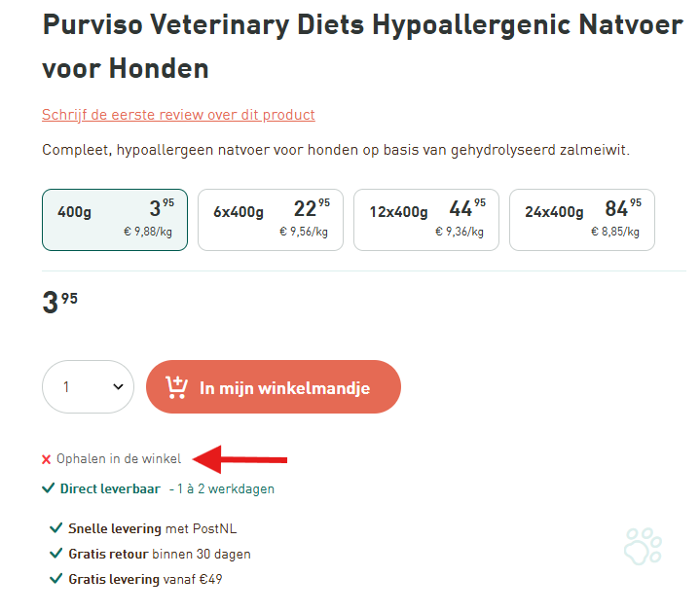Choose the 24x400g pack for 84,95
The image size is (700, 613).
click(x=582, y=220)
